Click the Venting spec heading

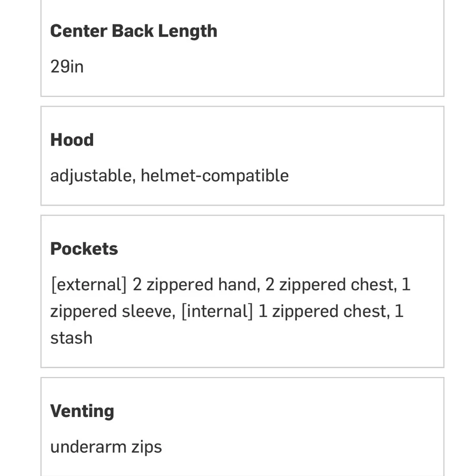click(x=82, y=411)
